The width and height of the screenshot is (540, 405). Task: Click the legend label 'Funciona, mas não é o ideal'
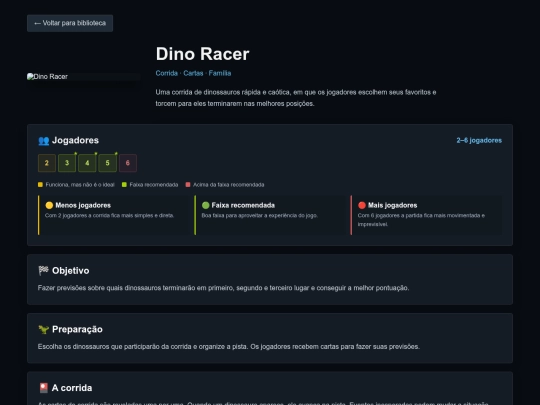click(x=80, y=185)
